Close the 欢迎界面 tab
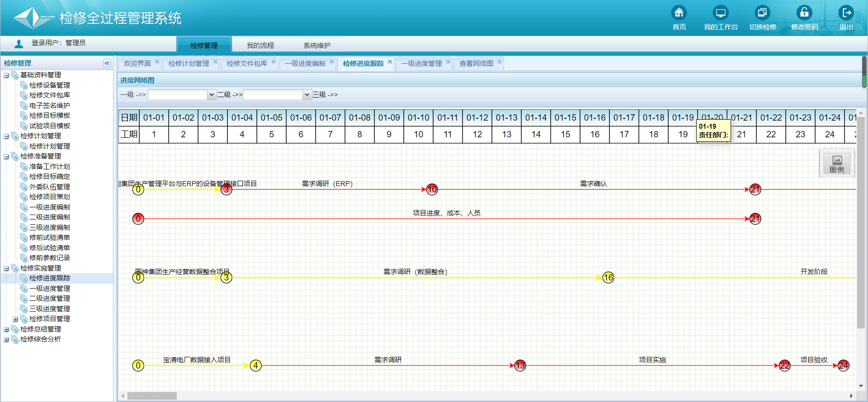Screen dimensions: 868x402 pos(157,62)
